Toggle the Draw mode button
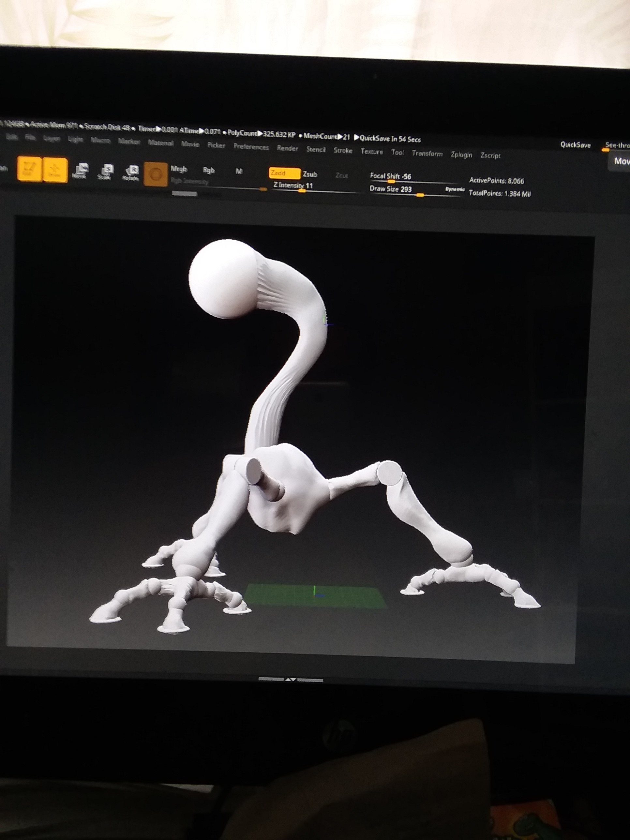The height and width of the screenshot is (840, 630). pyautogui.click(x=55, y=170)
